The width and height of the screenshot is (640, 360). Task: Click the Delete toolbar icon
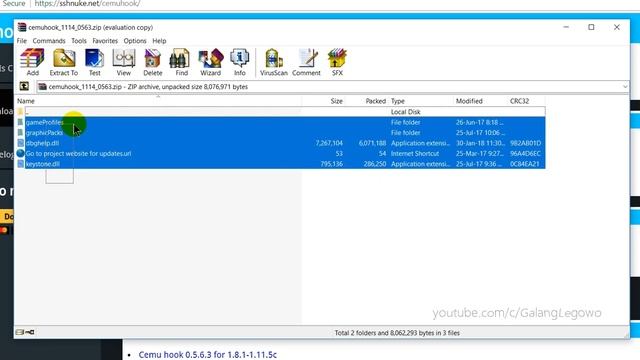tap(153, 62)
